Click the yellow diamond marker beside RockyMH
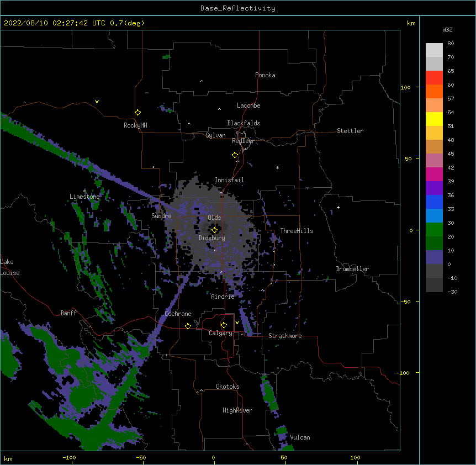 (x=138, y=113)
